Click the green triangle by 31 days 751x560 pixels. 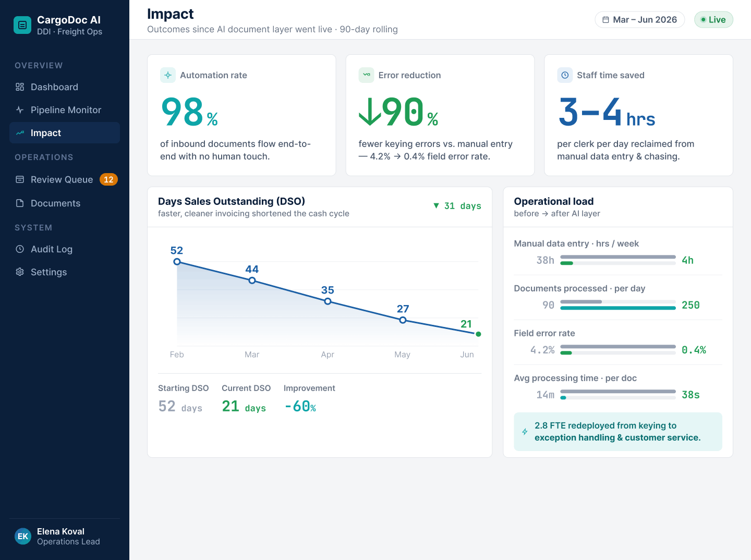click(436, 206)
